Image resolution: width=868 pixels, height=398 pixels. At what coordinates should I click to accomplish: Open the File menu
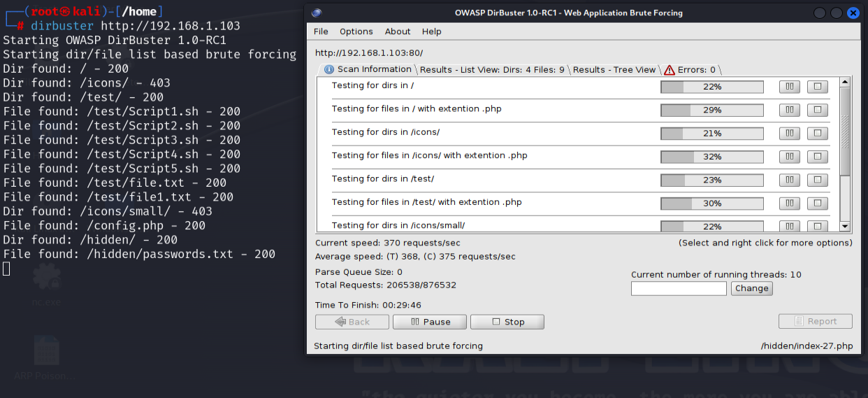[321, 31]
